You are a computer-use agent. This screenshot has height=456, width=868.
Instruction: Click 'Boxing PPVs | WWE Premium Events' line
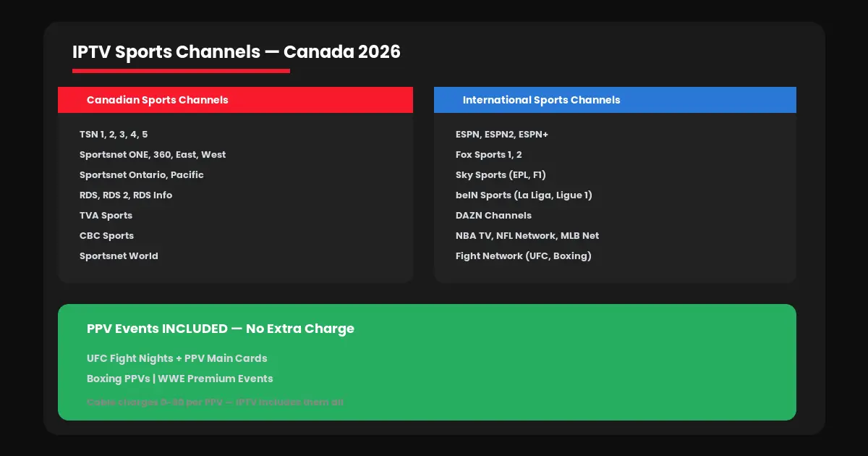(180, 379)
